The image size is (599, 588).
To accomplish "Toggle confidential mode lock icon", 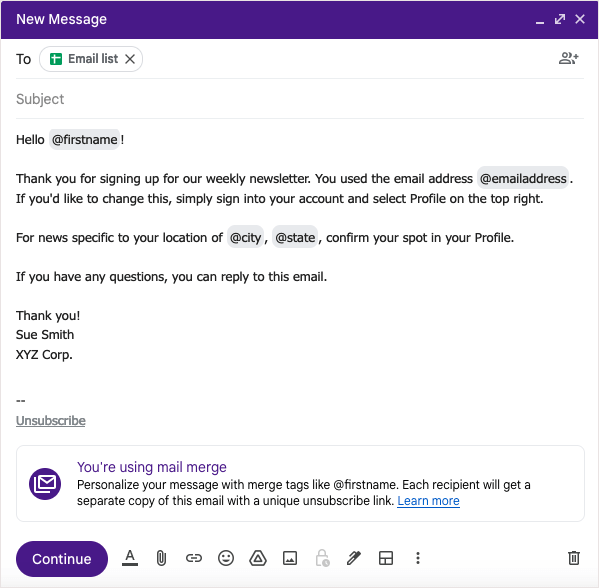I will click(x=322, y=558).
